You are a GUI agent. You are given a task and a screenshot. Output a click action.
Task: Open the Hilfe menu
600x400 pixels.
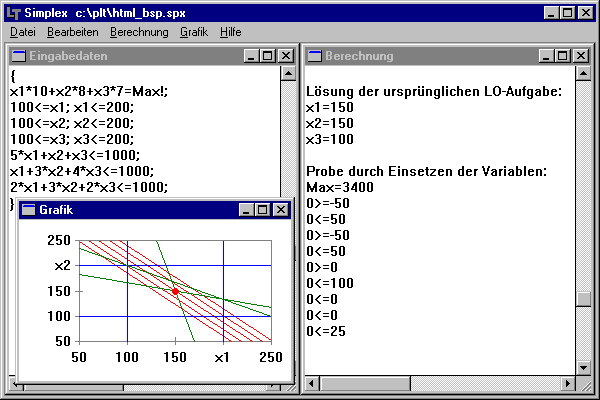coord(230,32)
